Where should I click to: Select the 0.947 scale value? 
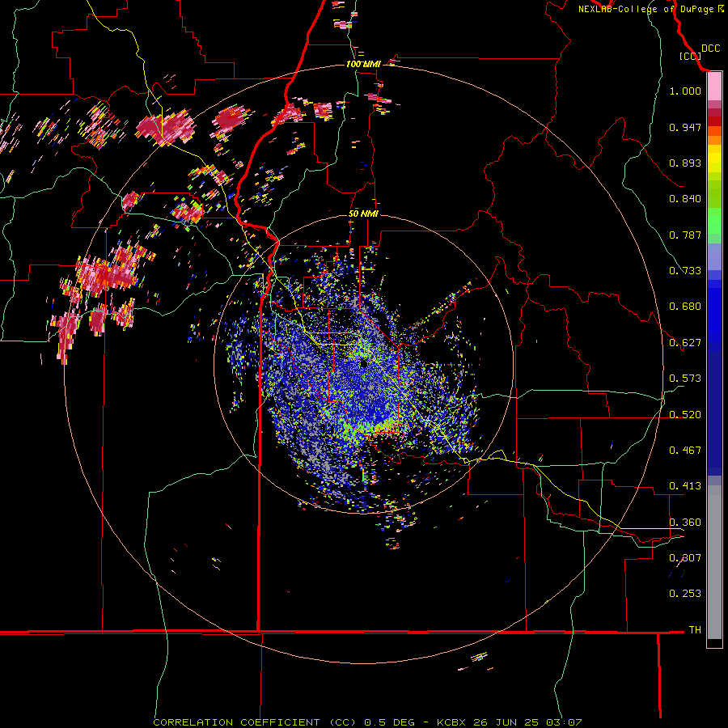coord(685,127)
